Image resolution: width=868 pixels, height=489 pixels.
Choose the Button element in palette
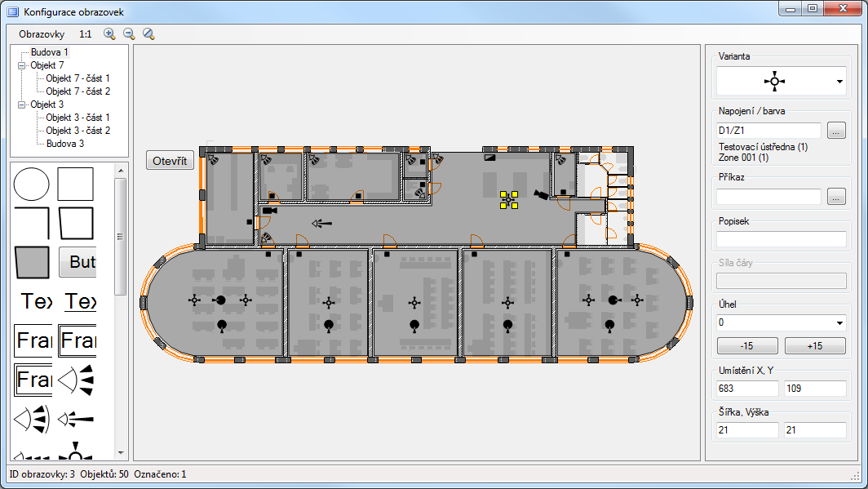(78, 262)
